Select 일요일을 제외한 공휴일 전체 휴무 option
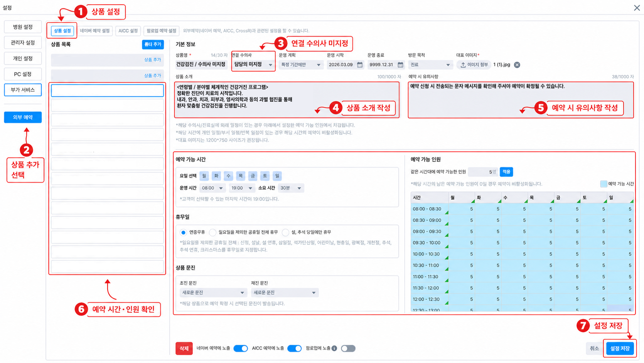Viewport: 644px width, 363px height. 213,232
